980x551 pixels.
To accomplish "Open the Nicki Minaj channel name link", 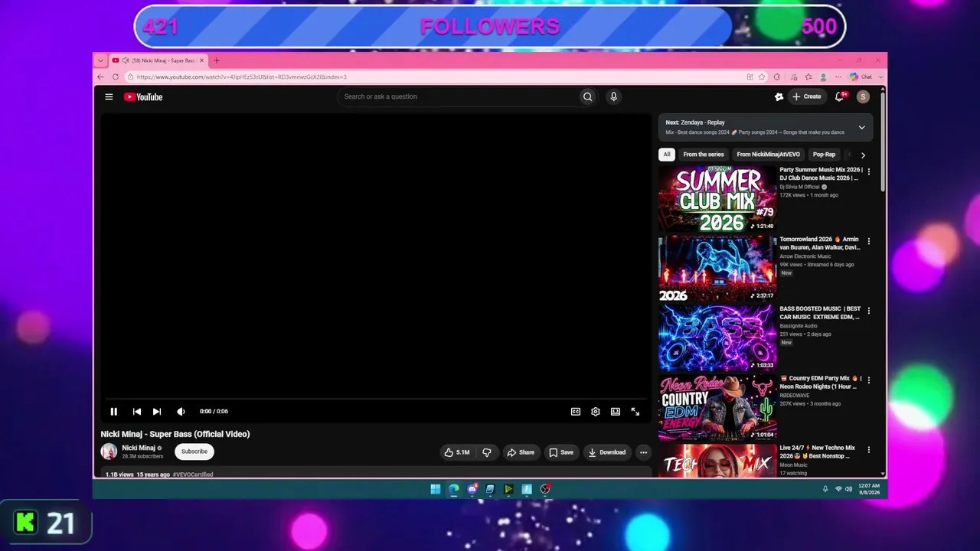I will [x=139, y=448].
